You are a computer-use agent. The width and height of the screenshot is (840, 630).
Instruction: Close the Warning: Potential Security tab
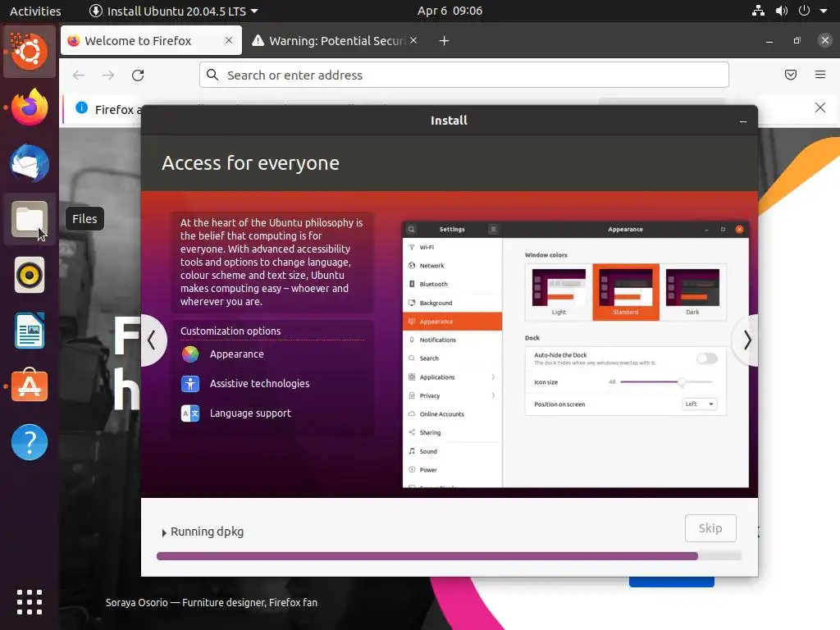click(x=413, y=40)
